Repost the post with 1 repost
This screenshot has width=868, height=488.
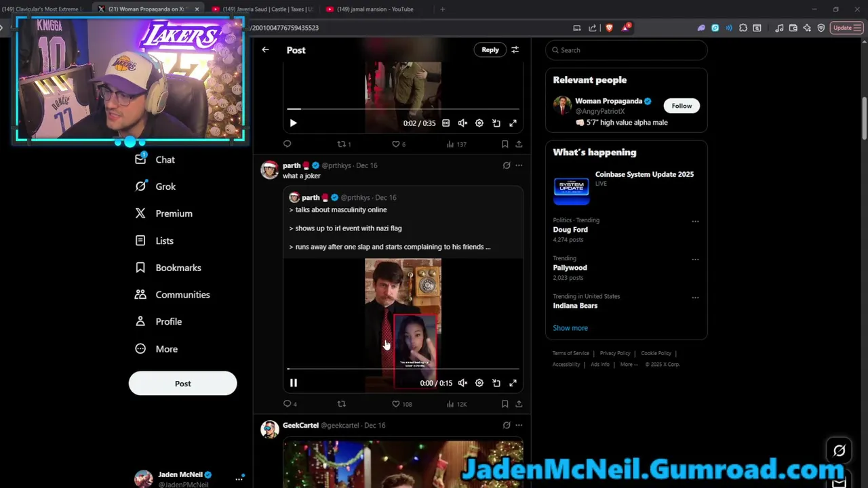pyautogui.click(x=344, y=144)
